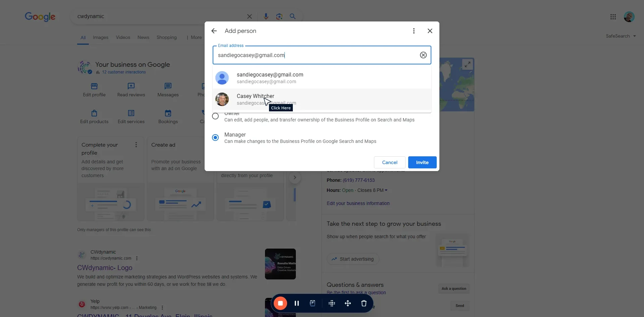Open the Google apps grid
This screenshot has height=317, width=644.
tap(613, 17)
